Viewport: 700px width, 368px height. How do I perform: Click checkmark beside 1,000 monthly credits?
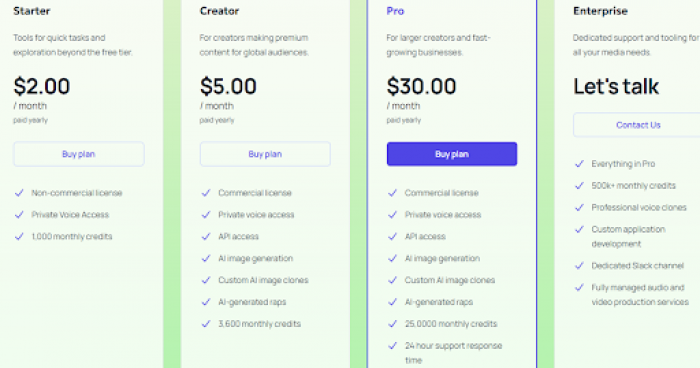pyautogui.click(x=19, y=237)
